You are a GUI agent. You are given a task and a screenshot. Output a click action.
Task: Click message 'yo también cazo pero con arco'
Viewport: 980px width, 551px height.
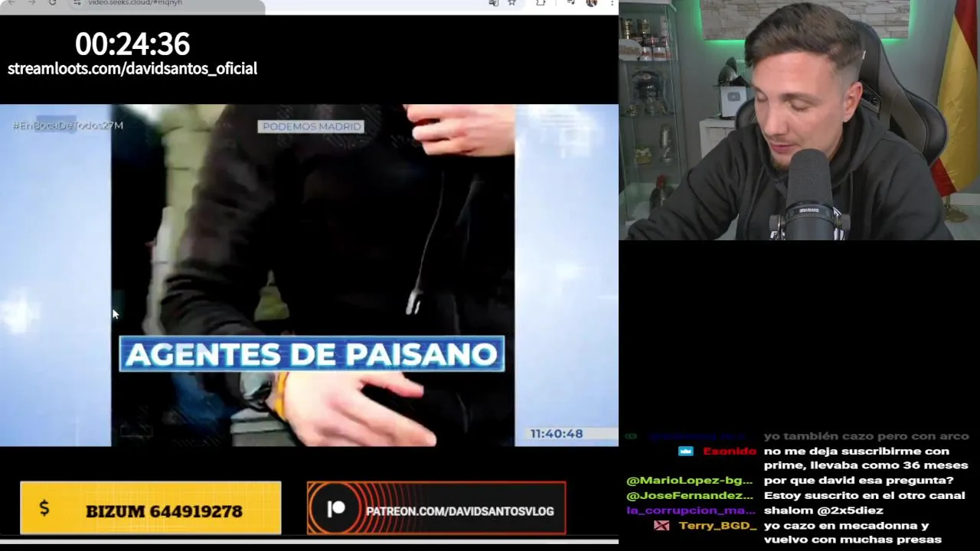[866, 436]
